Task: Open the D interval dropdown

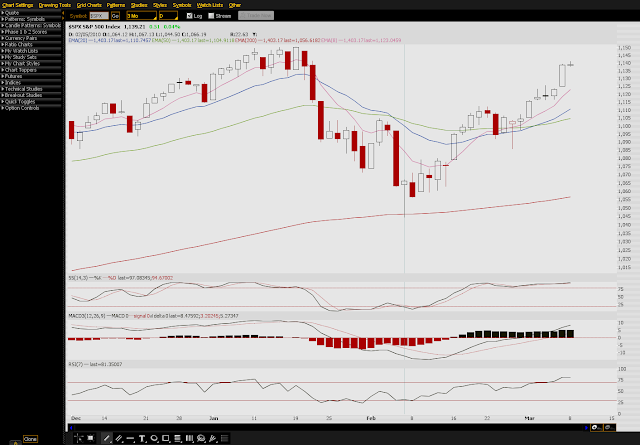Action: pyautogui.click(x=168, y=16)
